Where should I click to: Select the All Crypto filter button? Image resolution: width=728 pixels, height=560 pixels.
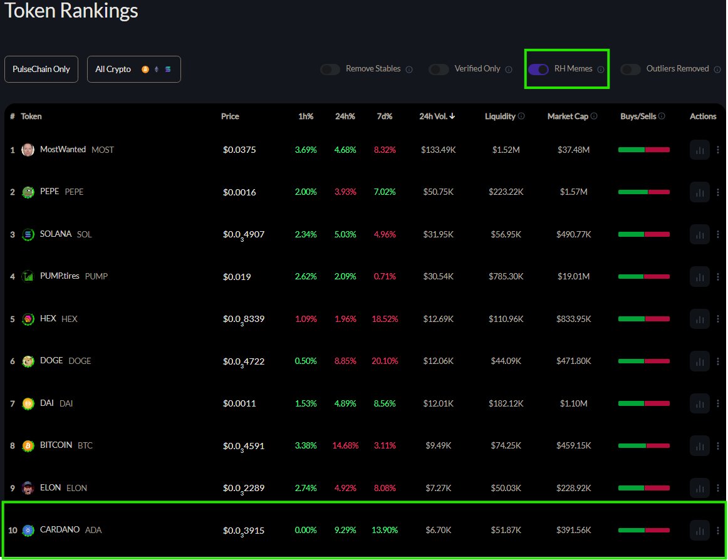133,69
